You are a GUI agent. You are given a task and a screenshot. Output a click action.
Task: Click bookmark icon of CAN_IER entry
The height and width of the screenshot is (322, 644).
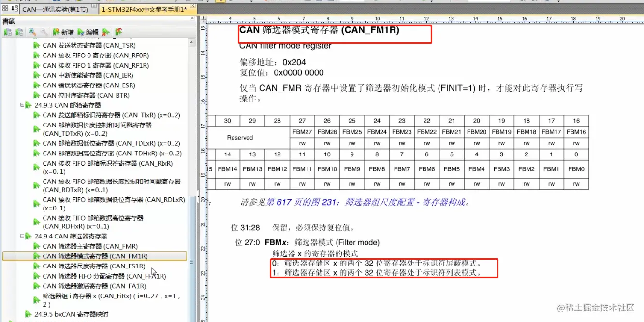pyautogui.click(x=37, y=75)
